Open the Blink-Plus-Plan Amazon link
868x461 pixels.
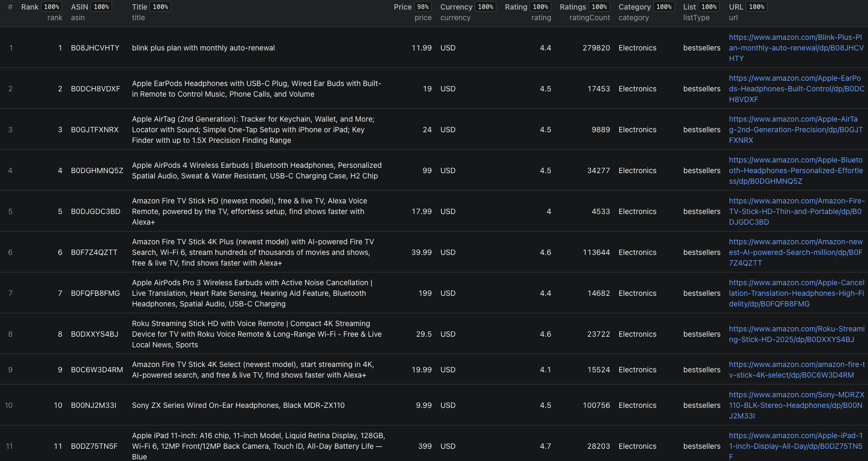(796, 48)
